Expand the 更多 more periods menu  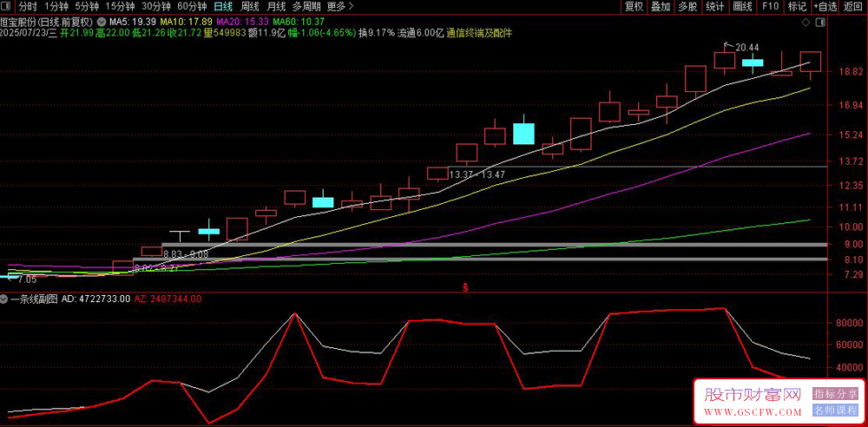point(340,7)
